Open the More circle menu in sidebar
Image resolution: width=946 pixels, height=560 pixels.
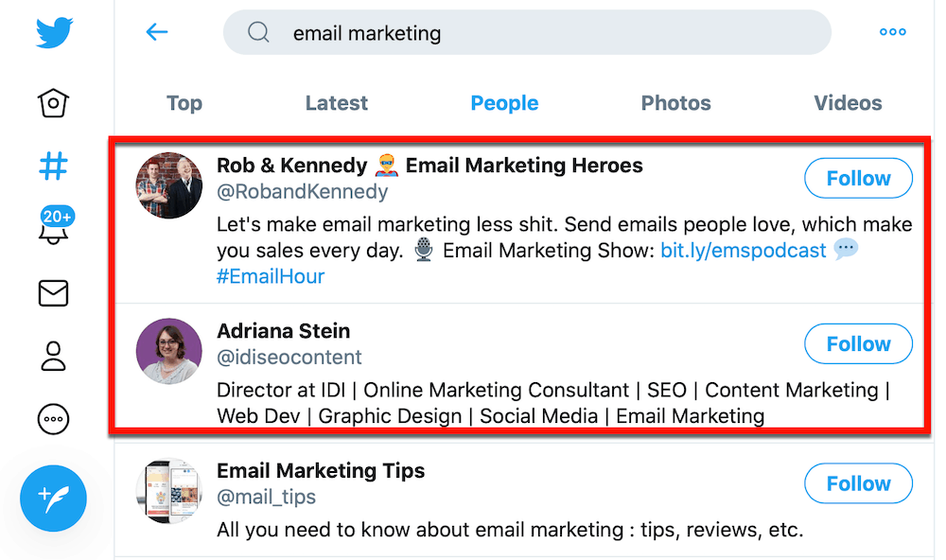54,419
